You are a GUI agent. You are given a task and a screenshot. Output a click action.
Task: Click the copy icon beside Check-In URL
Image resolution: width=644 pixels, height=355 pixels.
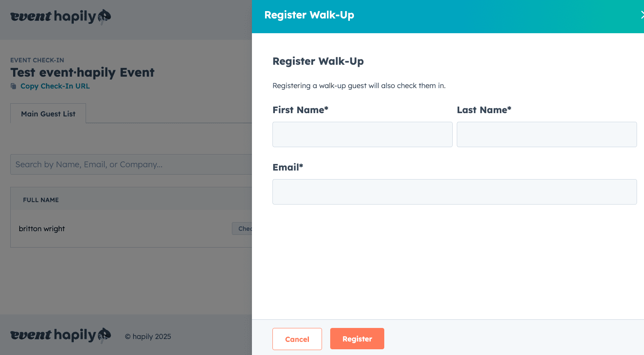pos(14,86)
